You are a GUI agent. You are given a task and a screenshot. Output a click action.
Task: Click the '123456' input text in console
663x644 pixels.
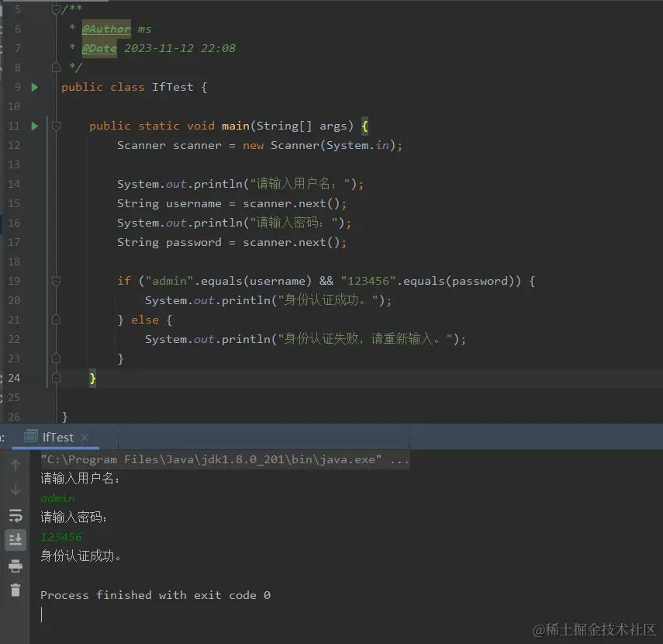pyautogui.click(x=61, y=537)
